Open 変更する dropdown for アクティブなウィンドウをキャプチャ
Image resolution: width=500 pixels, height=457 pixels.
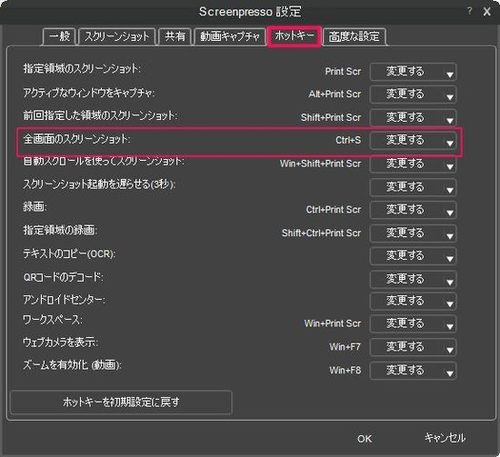pos(413,94)
